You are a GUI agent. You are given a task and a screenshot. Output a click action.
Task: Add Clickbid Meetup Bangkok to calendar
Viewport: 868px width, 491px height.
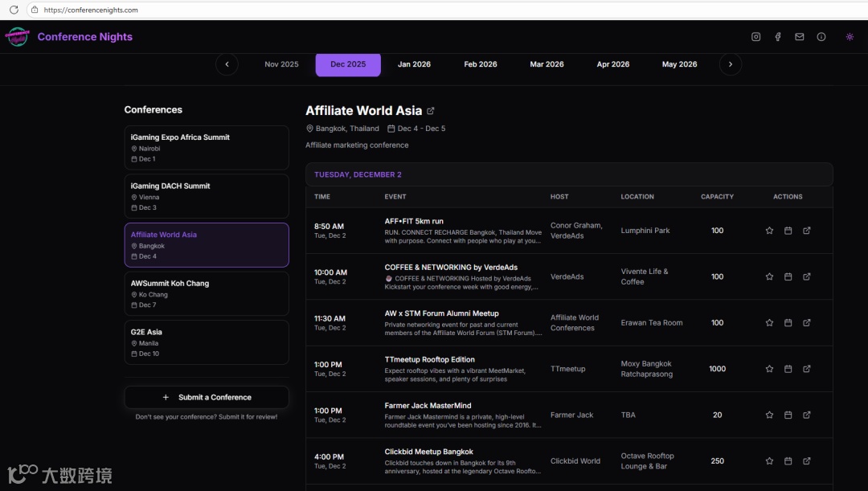tap(788, 460)
